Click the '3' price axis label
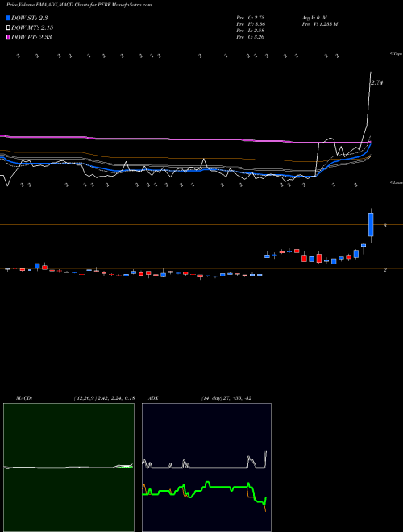Screen dimensions: 403x532 coord(384,225)
